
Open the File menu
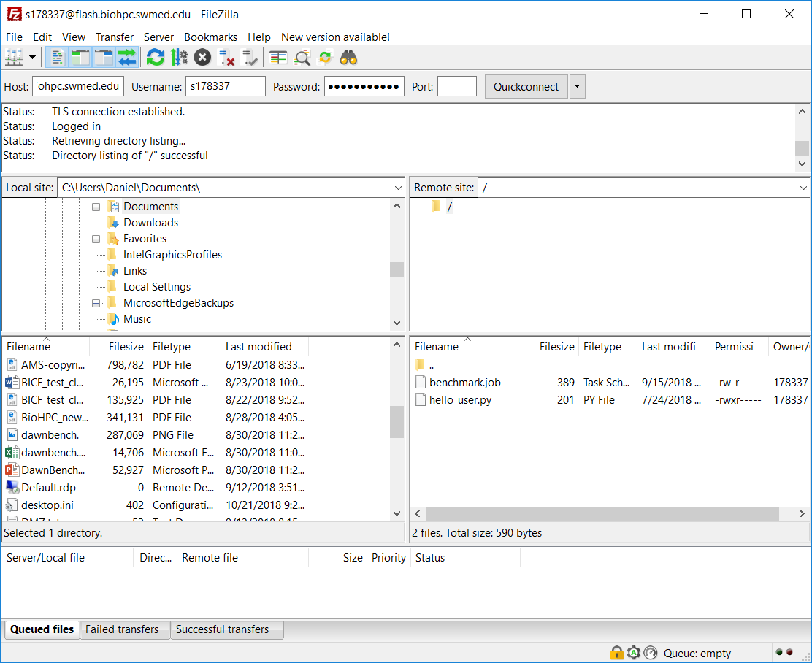pos(14,37)
